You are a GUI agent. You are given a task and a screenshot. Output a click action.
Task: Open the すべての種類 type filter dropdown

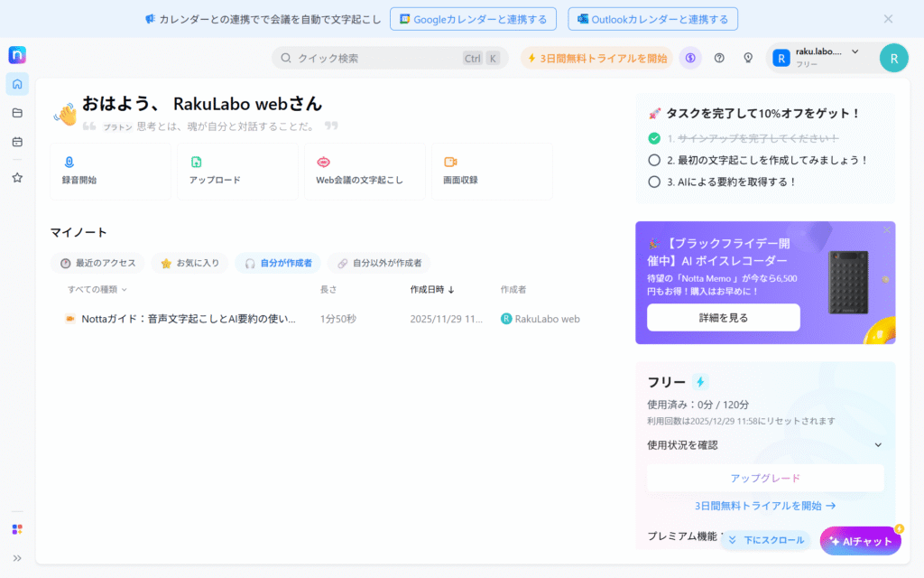(x=97, y=290)
